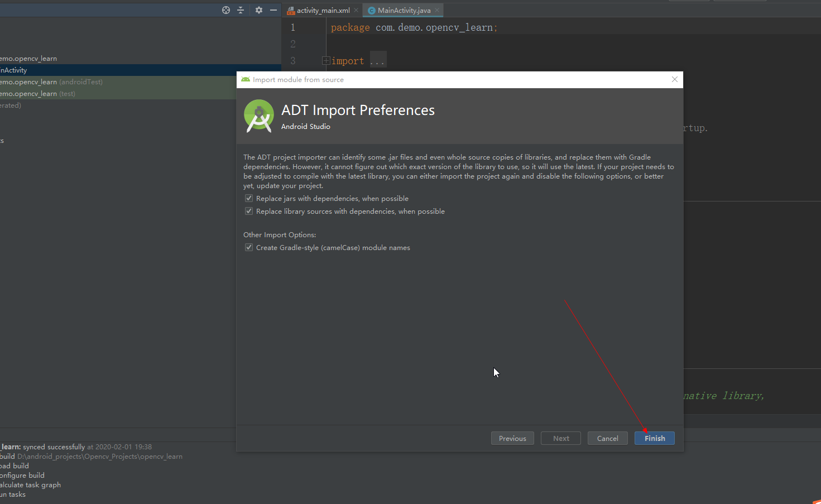Screen dimensions: 821x504
Task: Select the opencv_learn (androidTest) package
Action: click(x=118, y=81)
